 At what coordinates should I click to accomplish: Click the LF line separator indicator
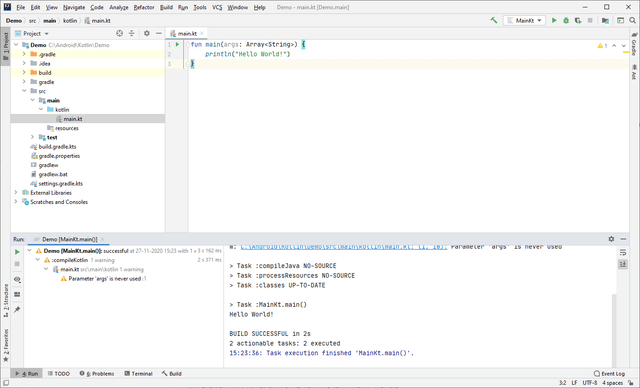[x=574, y=383]
